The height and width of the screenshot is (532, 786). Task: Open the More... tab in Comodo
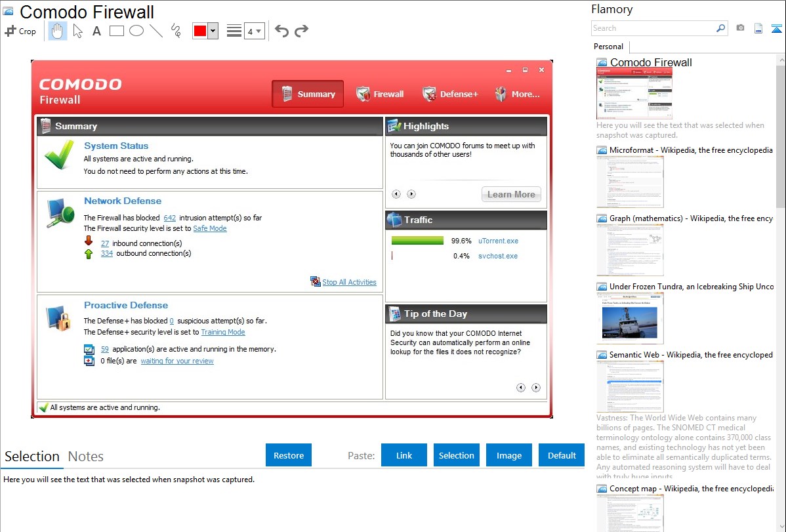pos(517,94)
